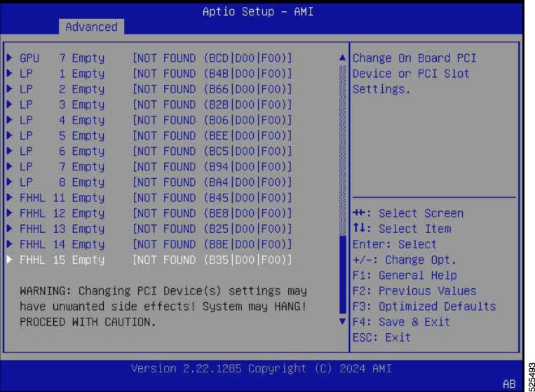Select value NOT FOUND (B4B|D00|F00)

coord(212,74)
